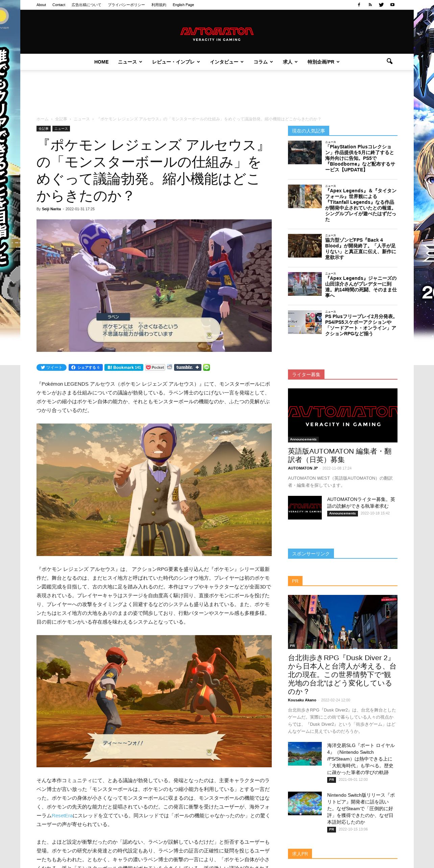Expand the 特別企画/PR menu

[323, 62]
